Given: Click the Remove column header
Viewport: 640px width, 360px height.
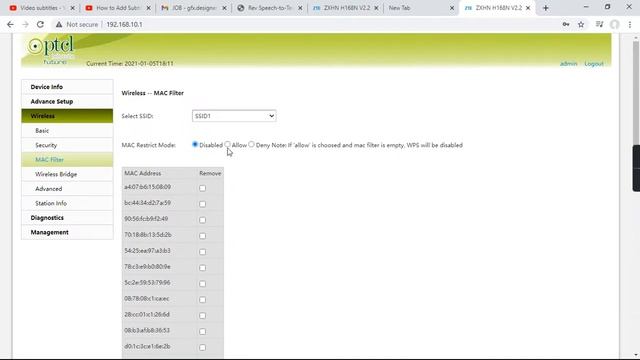Looking at the screenshot, I should [x=210, y=173].
